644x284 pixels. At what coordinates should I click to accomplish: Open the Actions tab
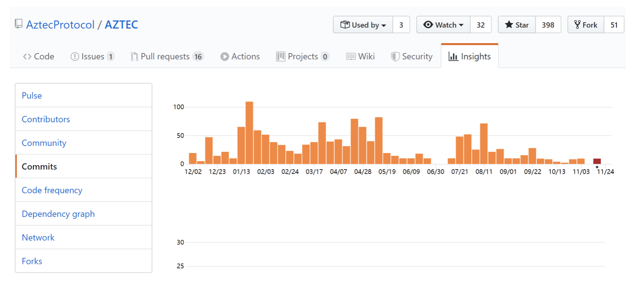pyautogui.click(x=240, y=57)
